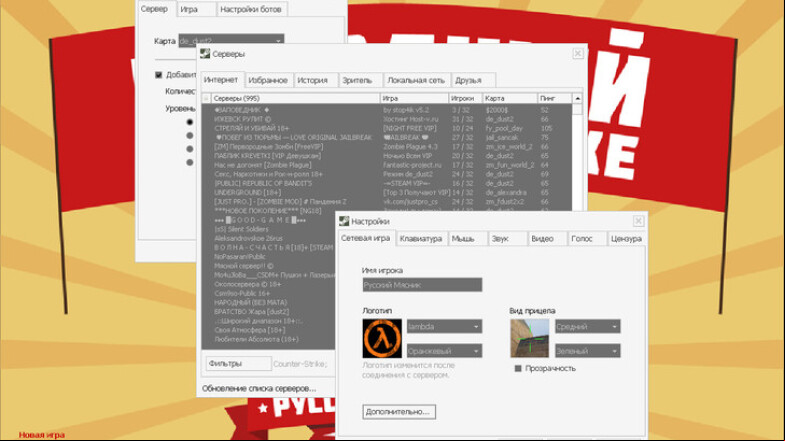Click the lambda logo preview image

382,338
